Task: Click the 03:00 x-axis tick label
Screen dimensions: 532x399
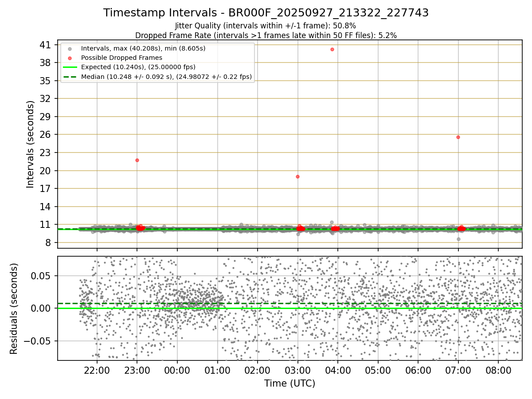Action: [x=297, y=370]
